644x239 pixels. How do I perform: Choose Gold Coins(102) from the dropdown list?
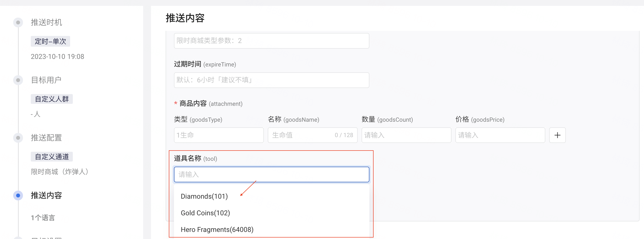(x=205, y=213)
